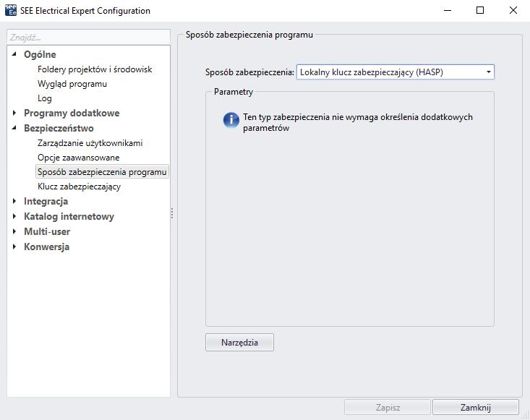Screen dimensions: 530x420
Task: Click the 'Sposób zabezpieczenia:' field label
Action: click(x=249, y=72)
